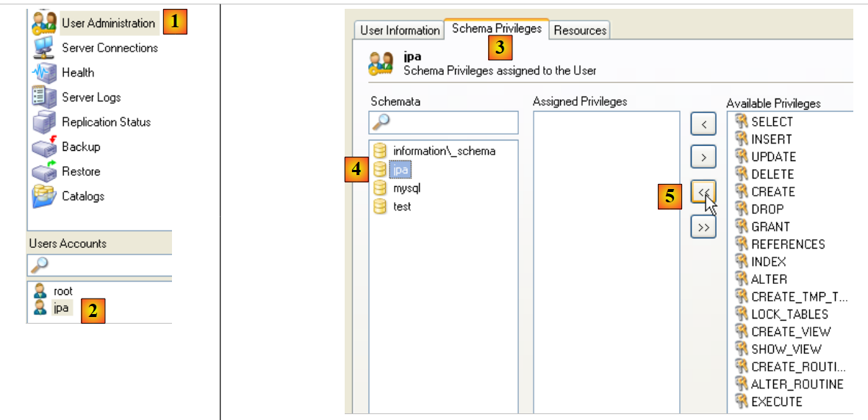Switch to the Resources tab
Screen dimensions: 868x420
580,30
